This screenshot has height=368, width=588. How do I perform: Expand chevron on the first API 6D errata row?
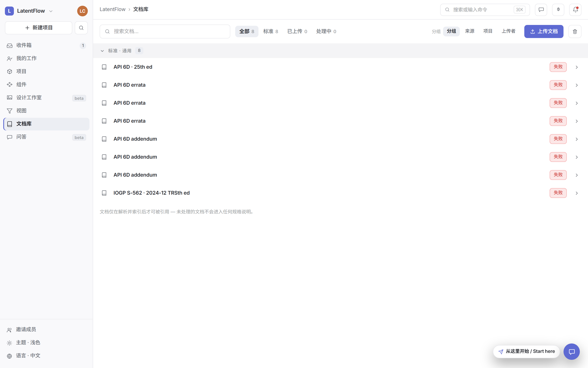[x=577, y=85]
